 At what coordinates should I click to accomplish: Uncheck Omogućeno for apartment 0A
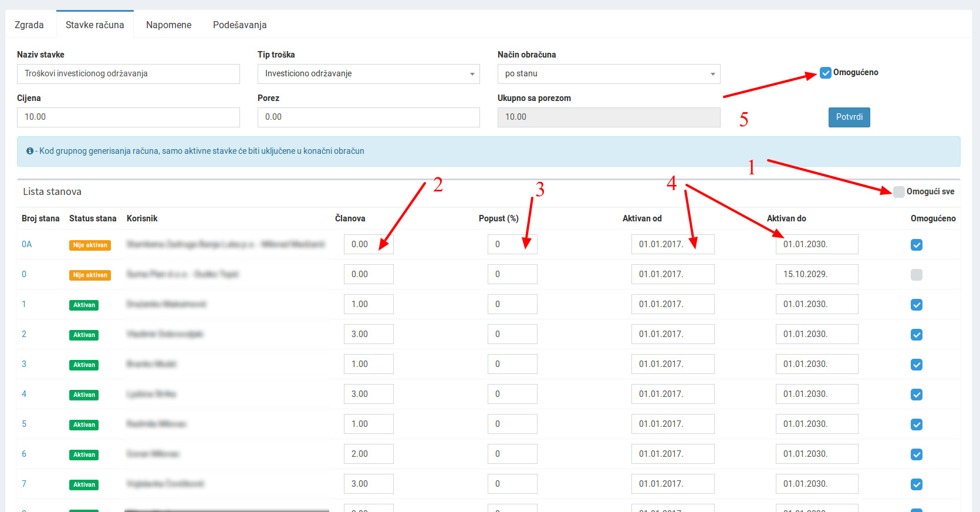(916, 245)
